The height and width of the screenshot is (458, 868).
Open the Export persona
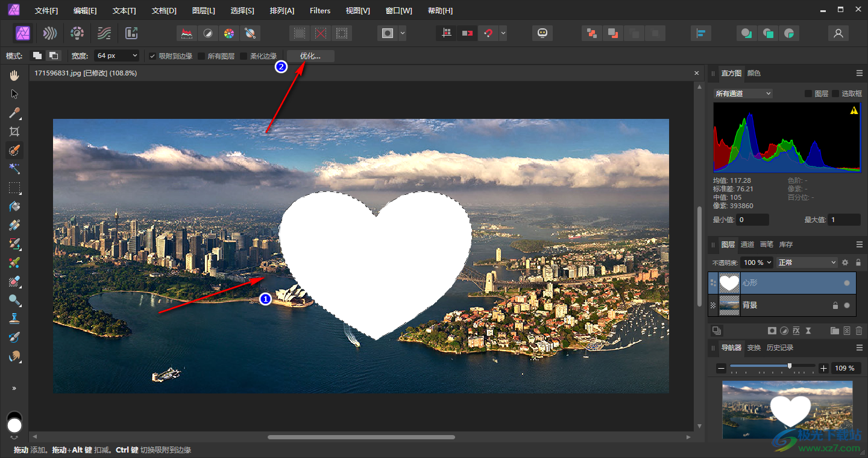131,33
